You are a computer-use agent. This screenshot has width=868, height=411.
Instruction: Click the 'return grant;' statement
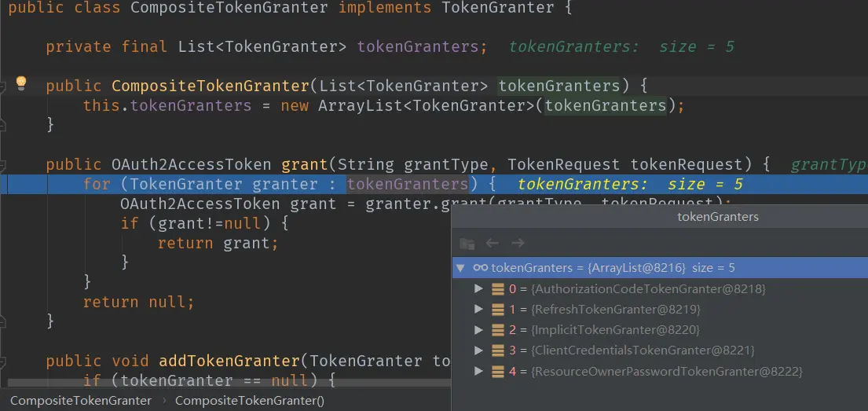(218, 243)
